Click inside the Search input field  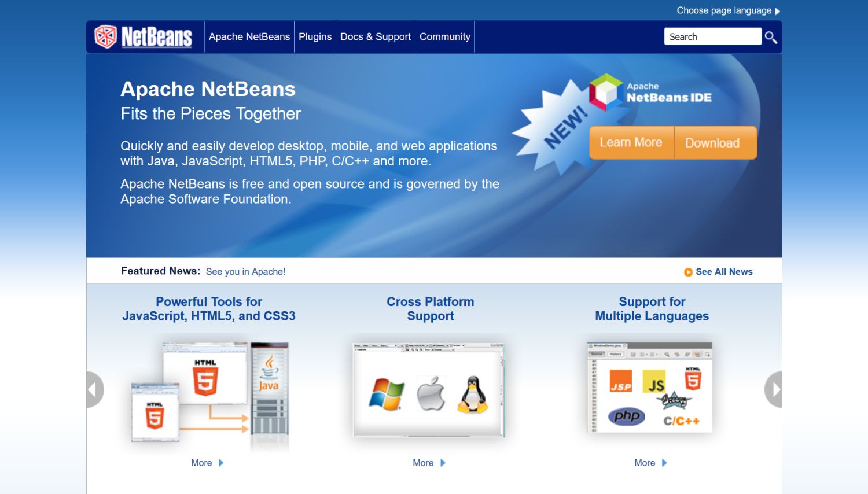[x=712, y=36]
